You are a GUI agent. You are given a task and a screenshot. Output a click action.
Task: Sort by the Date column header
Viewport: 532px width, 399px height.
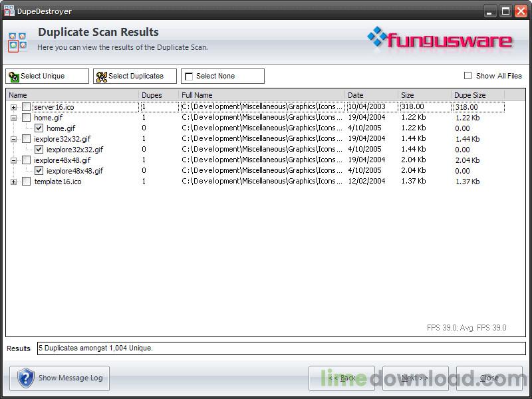click(372, 95)
